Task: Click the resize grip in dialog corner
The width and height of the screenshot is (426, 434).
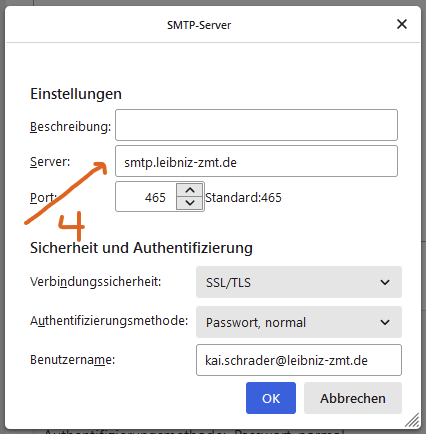Action: click(412, 420)
